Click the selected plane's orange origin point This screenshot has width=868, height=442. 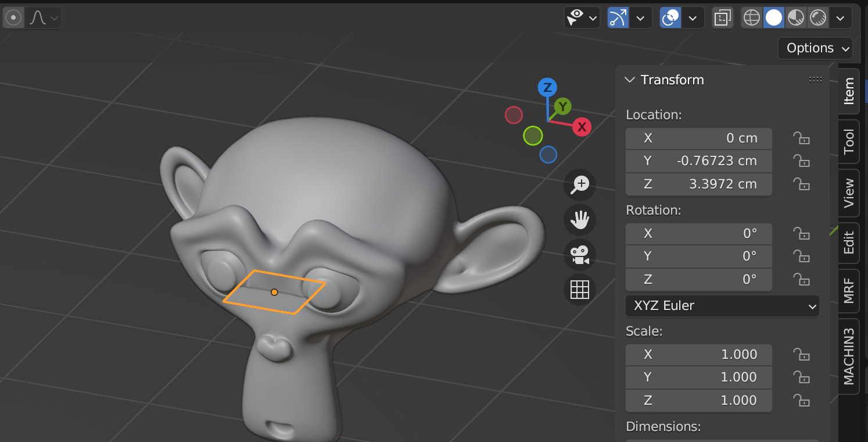point(274,292)
